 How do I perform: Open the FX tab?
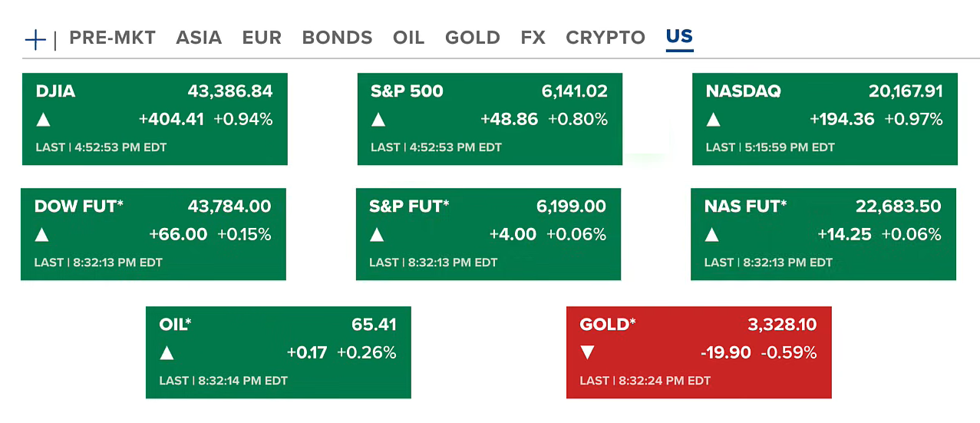pyautogui.click(x=533, y=38)
